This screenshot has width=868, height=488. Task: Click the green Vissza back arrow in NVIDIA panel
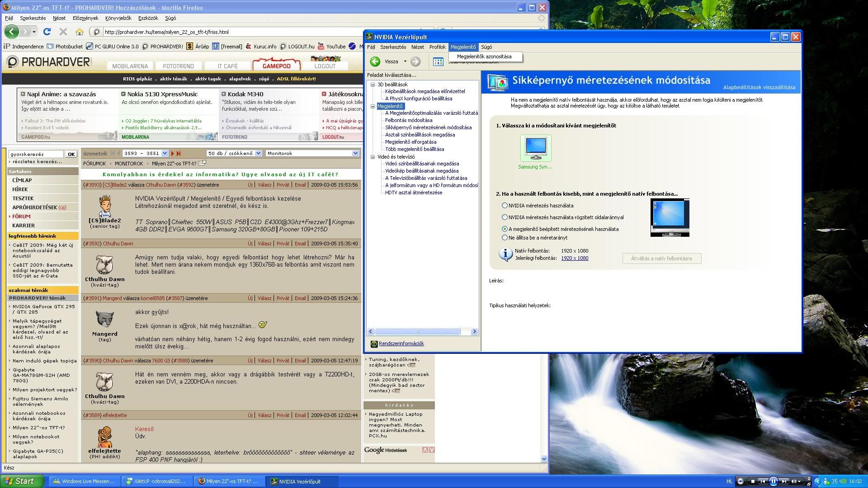point(375,61)
